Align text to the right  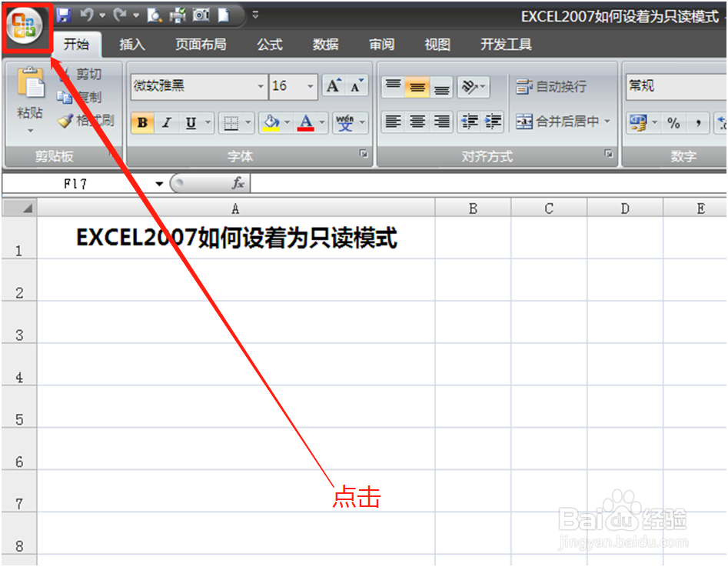pos(441,122)
